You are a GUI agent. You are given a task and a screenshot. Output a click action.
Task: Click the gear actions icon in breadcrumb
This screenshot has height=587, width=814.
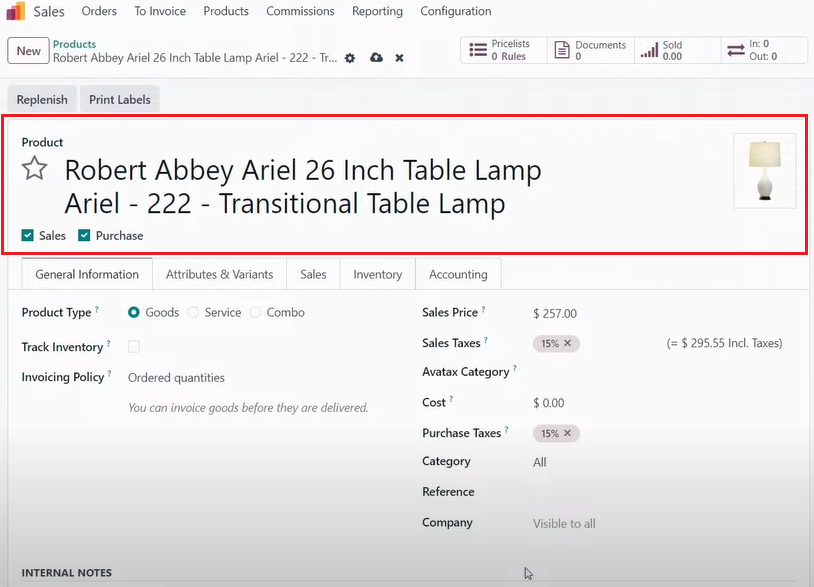pos(350,58)
